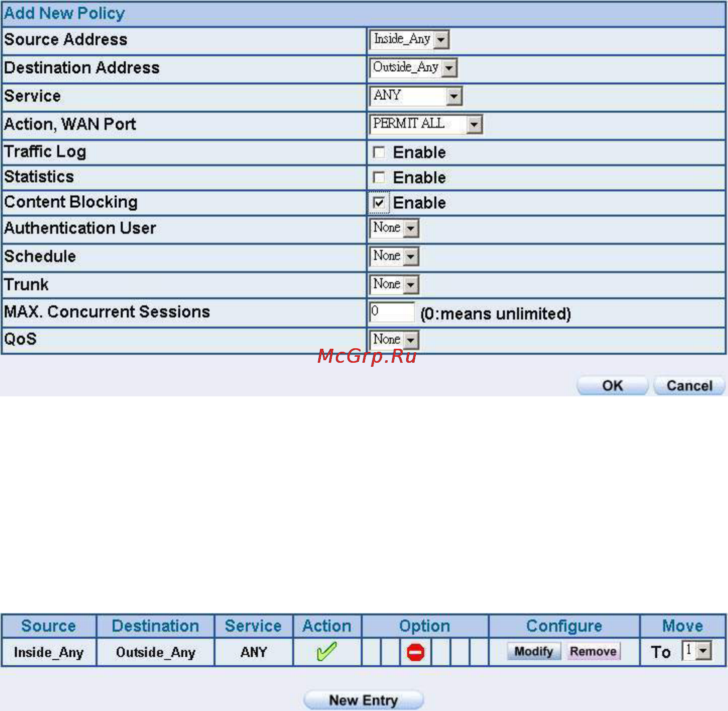This screenshot has height=711, width=728.
Task: Click the Cancel button
Action: (689, 386)
